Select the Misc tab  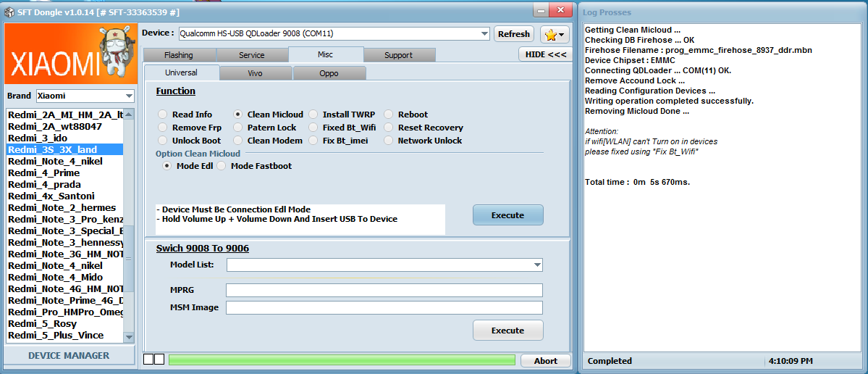pos(326,54)
